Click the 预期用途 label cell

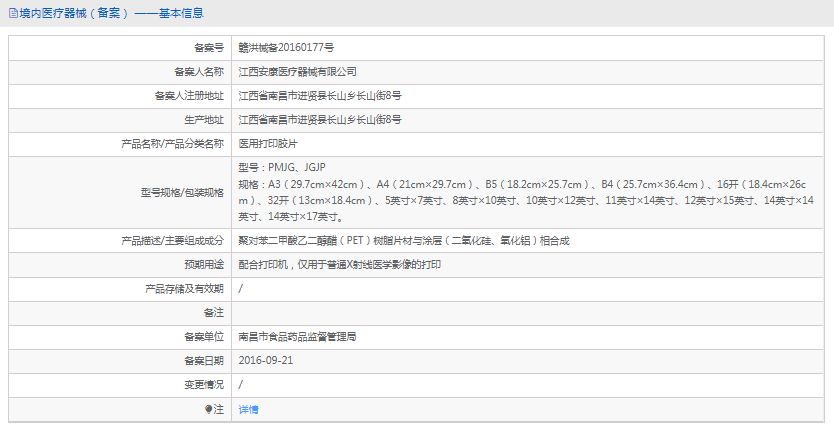(x=120, y=265)
